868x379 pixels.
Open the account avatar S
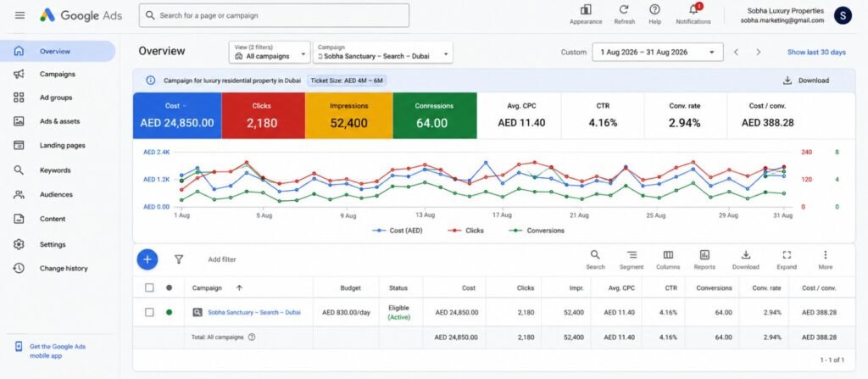[x=843, y=15]
